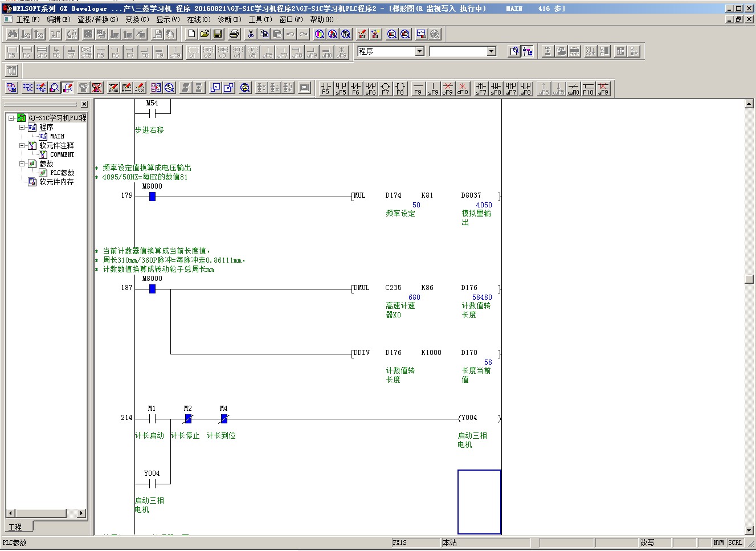Viewport: 756px width, 551px height.
Task: Insert parallel falling pulse aF8
Action: pos(525,88)
